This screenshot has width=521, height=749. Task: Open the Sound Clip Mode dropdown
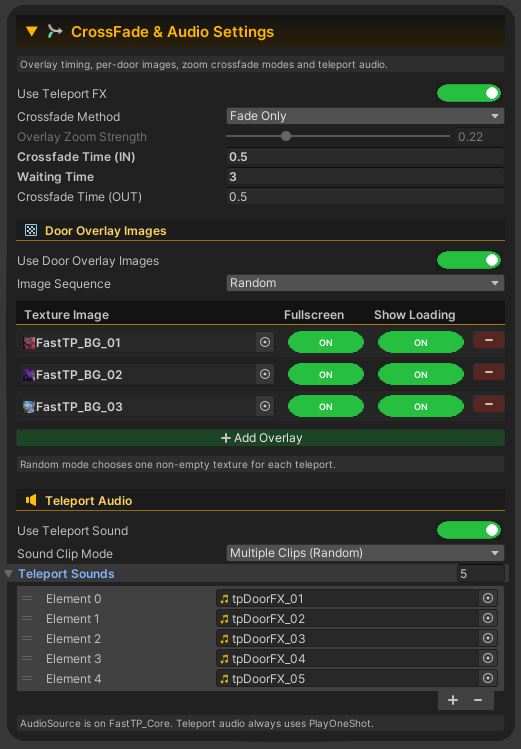[x=365, y=553]
